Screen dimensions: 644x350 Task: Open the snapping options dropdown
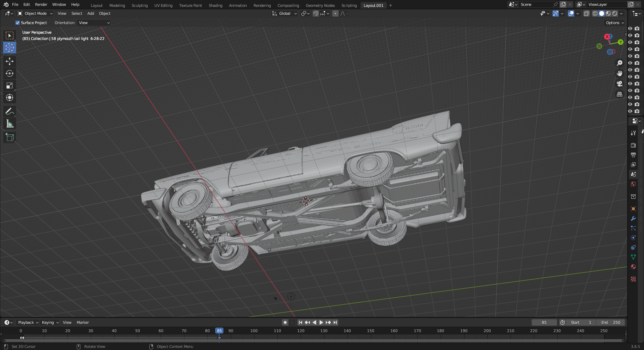(325, 13)
